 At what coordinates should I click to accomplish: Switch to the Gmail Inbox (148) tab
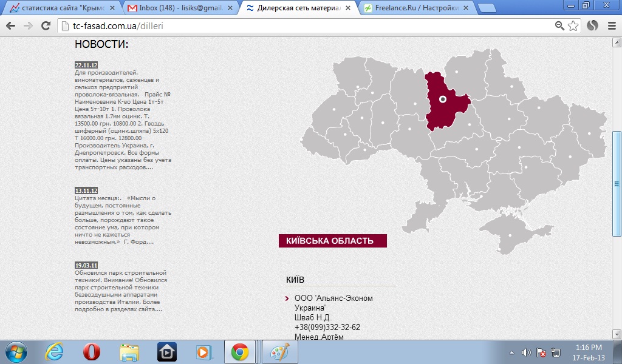click(180, 8)
